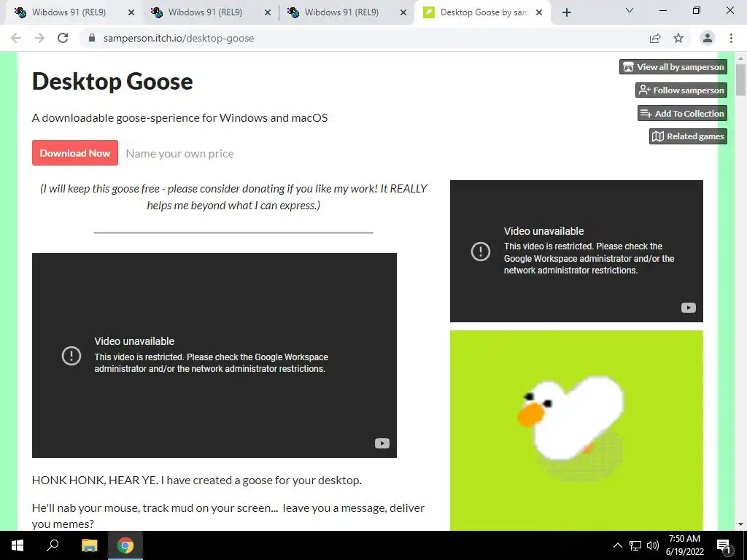
Task: Open File Explorer from taskbar
Action: [x=89, y=545]
